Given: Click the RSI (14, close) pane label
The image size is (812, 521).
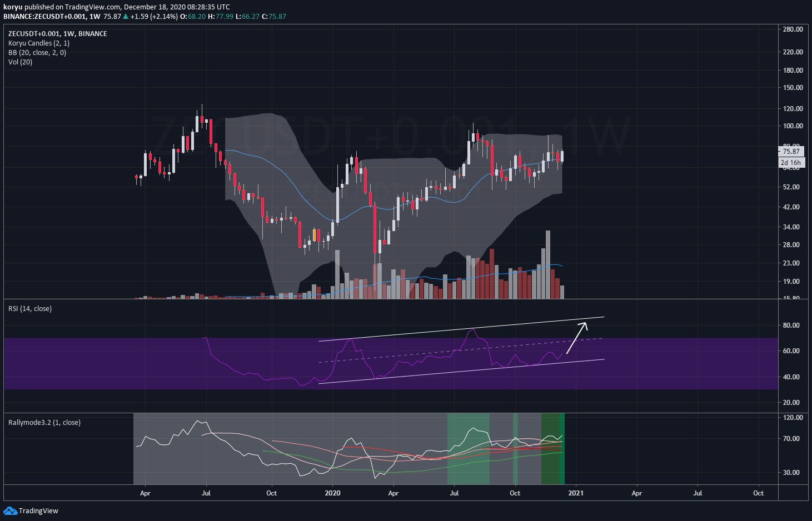Looking at the screenshot, I should [x=30, y=309].
